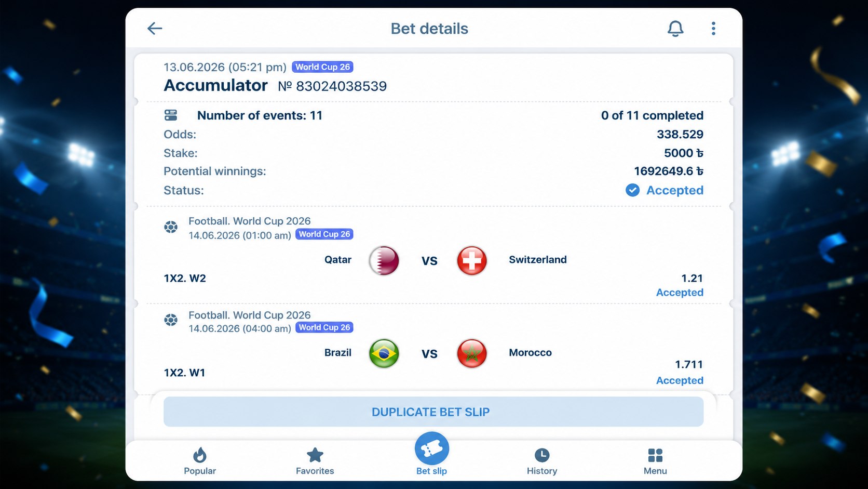
Task: Click World Cup 26 badge on Brazil match
Action: 324,327
